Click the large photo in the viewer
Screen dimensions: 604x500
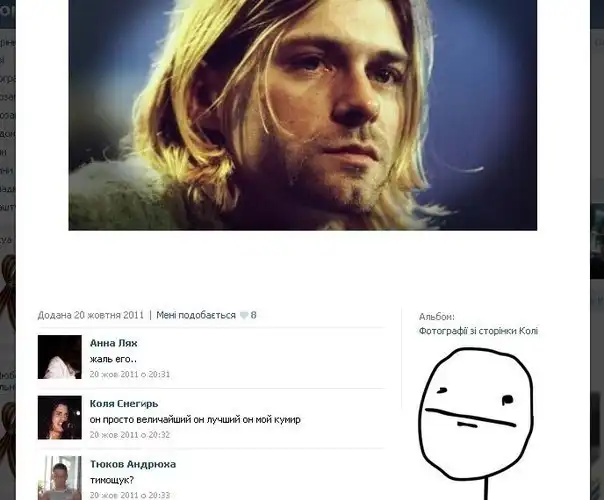point(303,115)
